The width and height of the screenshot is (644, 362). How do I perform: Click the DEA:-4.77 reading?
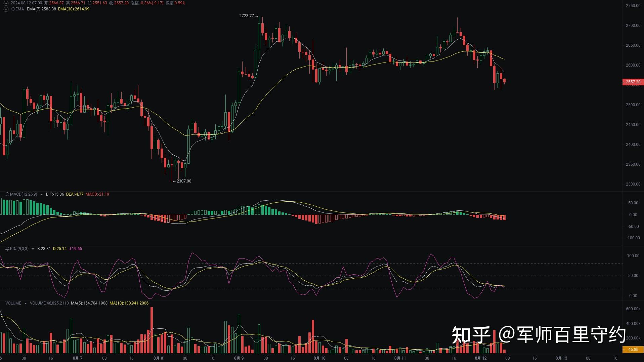point(75,194)
